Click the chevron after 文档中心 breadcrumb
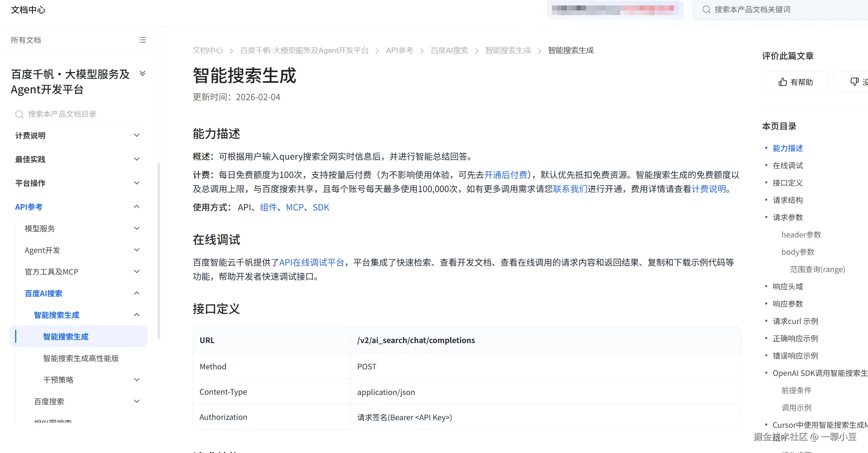The image size is (868, 453). tap(232, 51)
